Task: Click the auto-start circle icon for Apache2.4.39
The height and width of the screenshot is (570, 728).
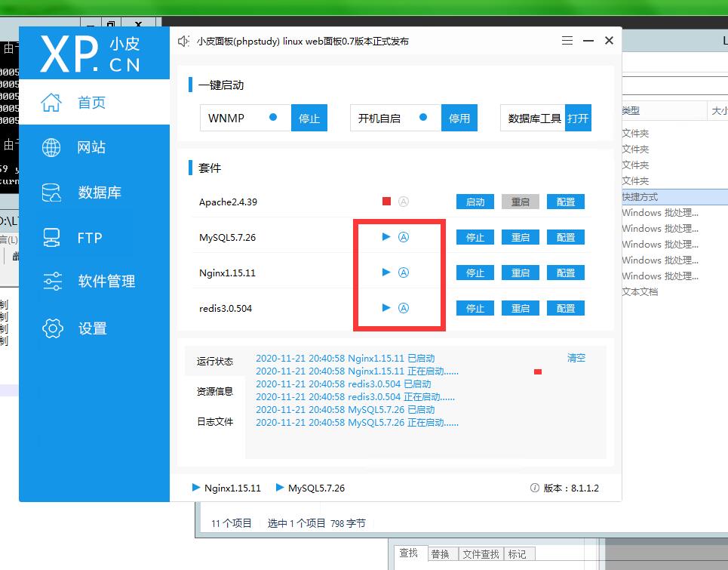Action: 404,202
